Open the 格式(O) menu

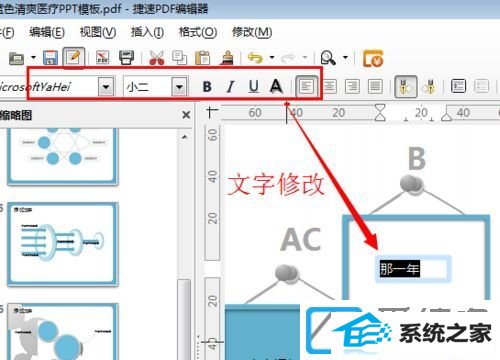click(198, 32)
